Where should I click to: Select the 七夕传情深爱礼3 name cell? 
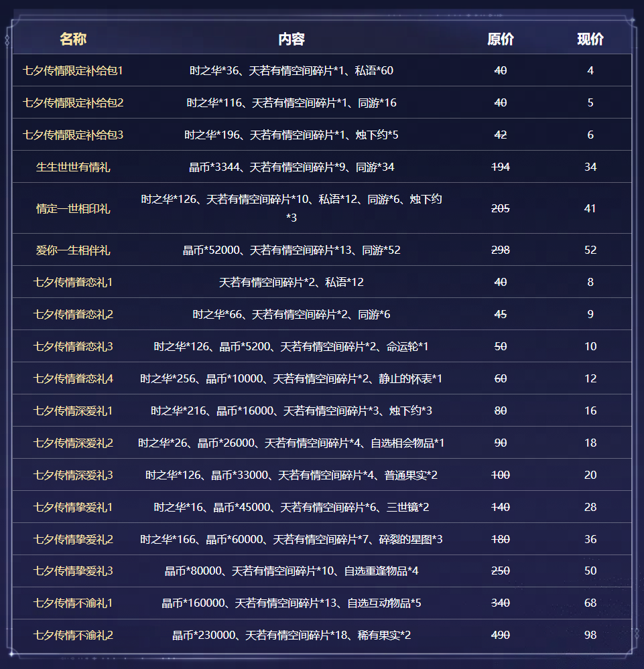click(x=73, y=475)
